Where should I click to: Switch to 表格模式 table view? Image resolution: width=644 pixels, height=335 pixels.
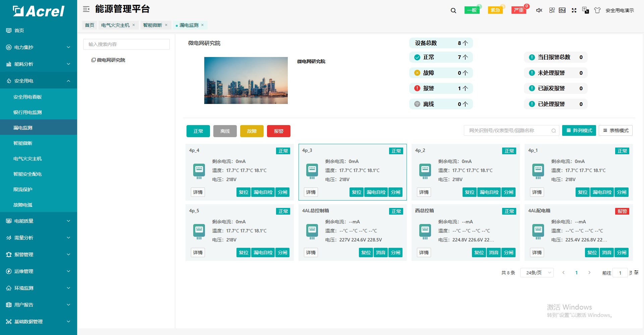(x=615, y=130)
